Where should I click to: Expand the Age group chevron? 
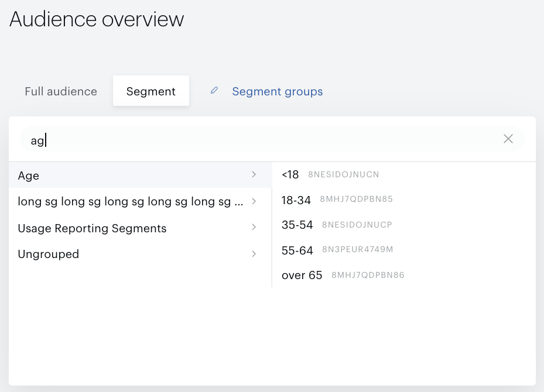coord(254,174)
